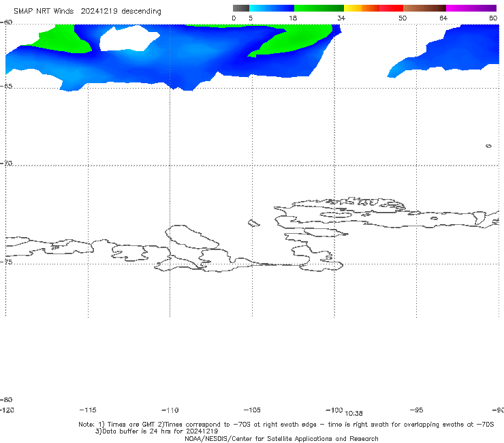The height and width of the screenshot is (443, 504).
Task: Click the yellow-orange segment of the color bar
Action: 362,8
